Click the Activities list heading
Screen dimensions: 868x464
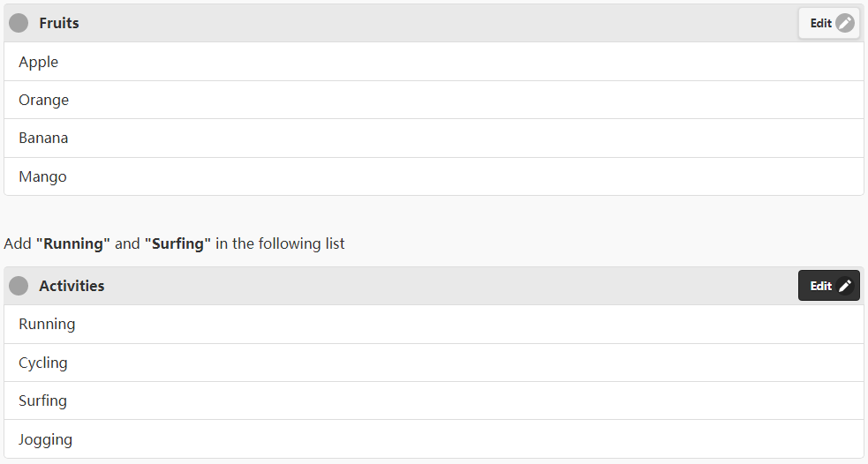click(72, 286)
